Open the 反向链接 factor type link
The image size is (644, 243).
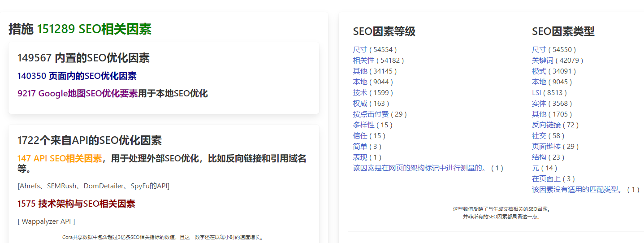click(546, 125)
